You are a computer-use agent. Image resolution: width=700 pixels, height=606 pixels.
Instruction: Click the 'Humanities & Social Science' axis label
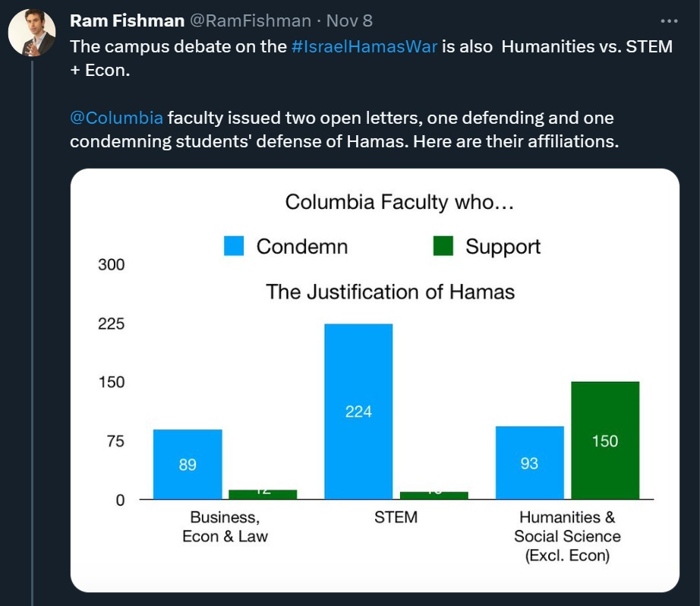(x=567, y=536)
